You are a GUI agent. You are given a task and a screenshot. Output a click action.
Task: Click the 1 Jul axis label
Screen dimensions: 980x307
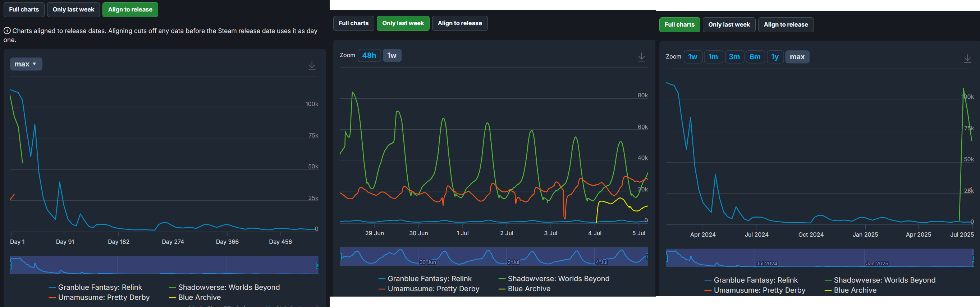click(462, 233)
